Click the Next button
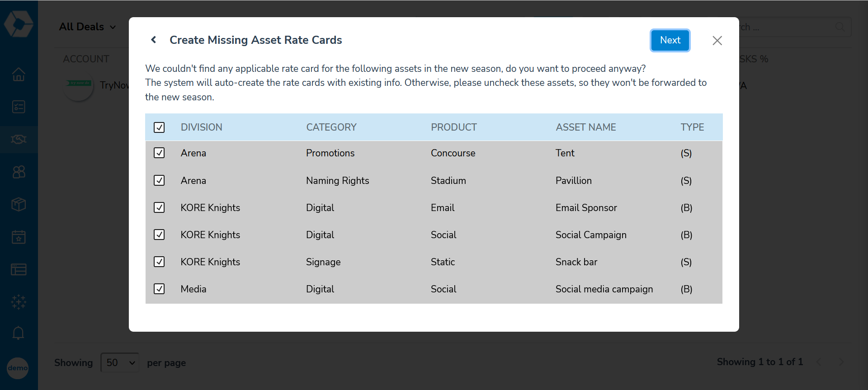The image size is (868, 390). (670, 40)
